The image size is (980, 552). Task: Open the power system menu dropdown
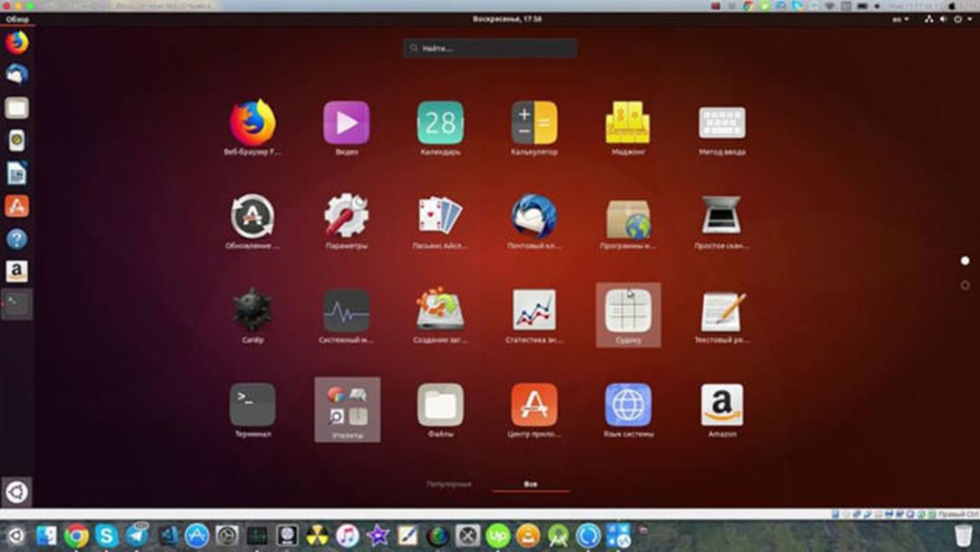962,19
